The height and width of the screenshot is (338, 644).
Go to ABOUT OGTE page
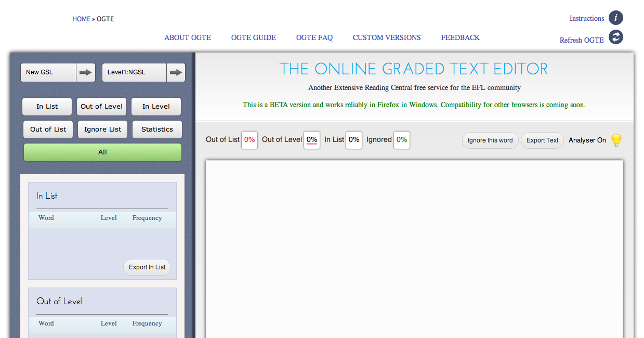coord(188,37)
